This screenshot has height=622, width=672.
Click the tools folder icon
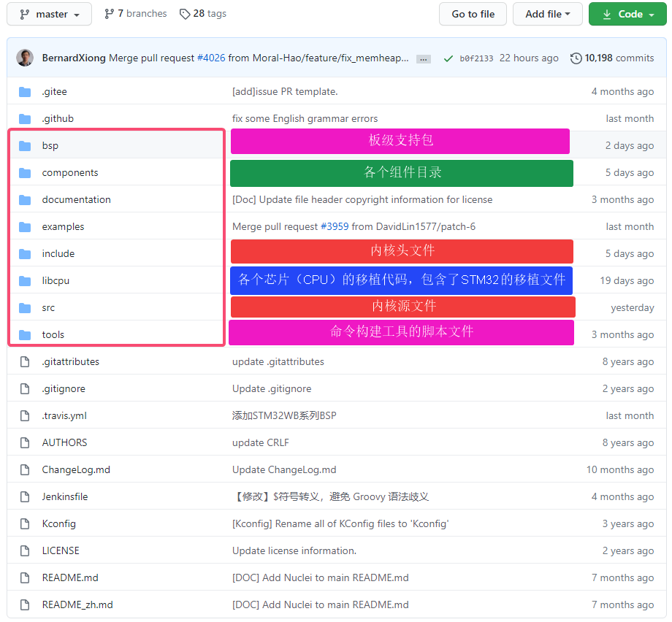click(25, 334)
